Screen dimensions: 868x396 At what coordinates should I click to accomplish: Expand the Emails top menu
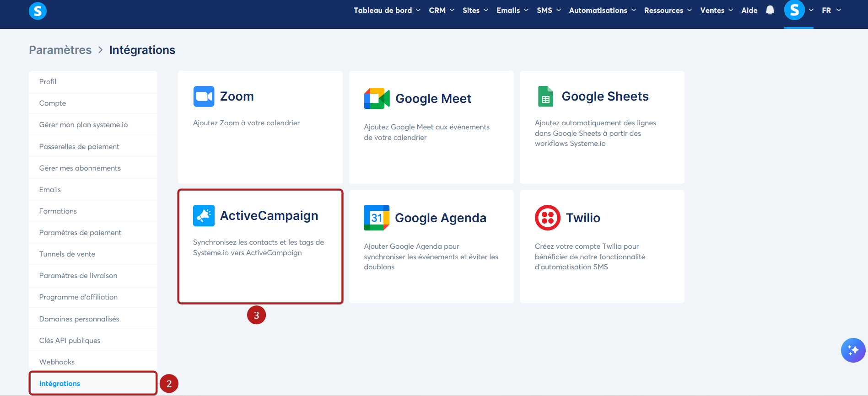coord(512,10)
